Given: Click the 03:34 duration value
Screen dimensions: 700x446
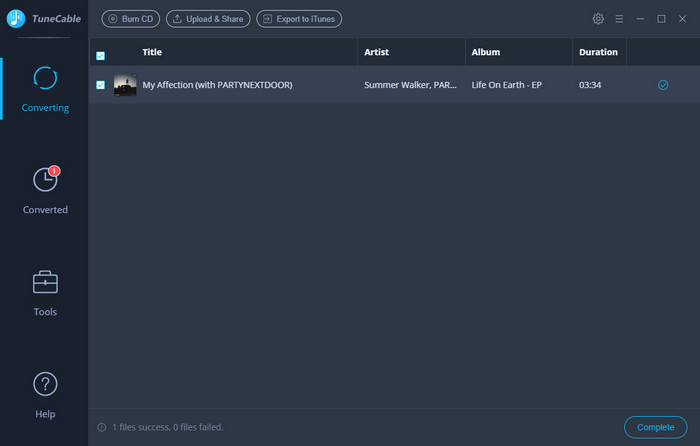Looking at the screenshot, I should coord(590,85).
